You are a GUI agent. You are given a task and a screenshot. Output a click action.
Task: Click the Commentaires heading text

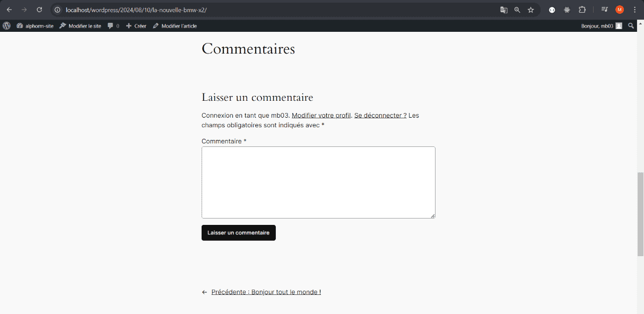[248, 49]
